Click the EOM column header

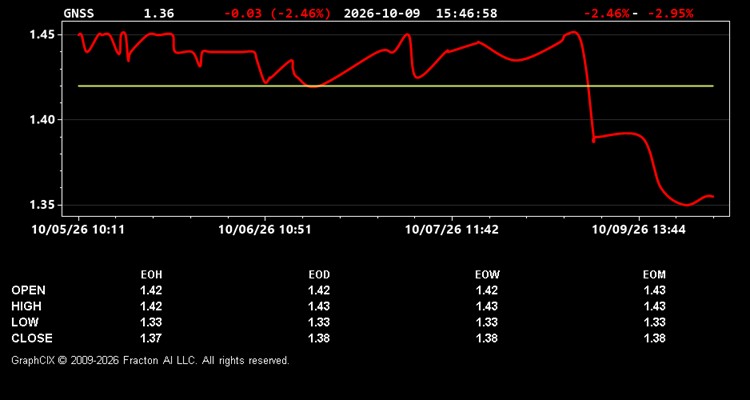[x=654, y=275]
